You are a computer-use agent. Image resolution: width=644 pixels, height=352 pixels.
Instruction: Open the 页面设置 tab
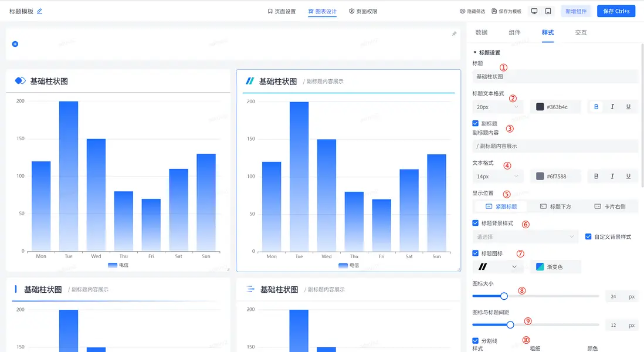point(282,12)
